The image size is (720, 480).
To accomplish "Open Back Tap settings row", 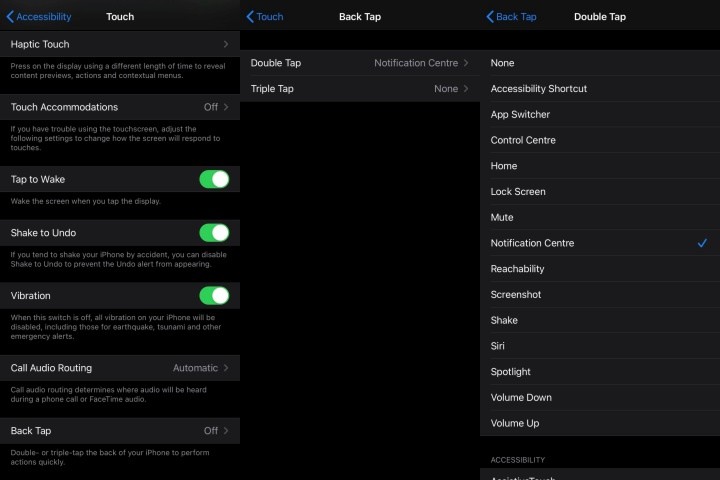I will [x=120, y=431].
